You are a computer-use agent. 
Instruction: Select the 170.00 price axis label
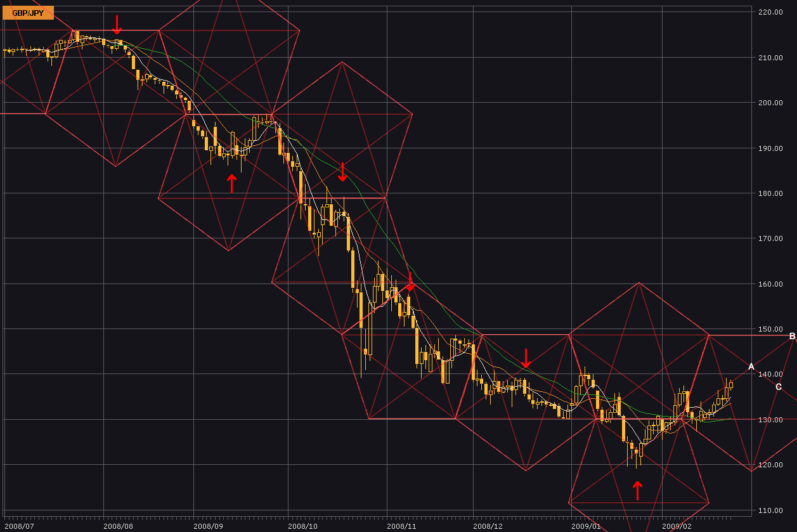(x=770, y=238)
